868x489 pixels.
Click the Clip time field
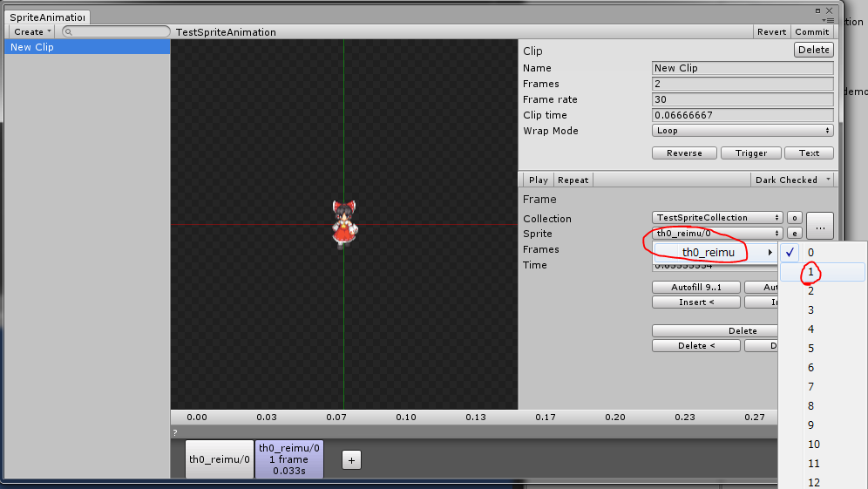(x=743, y=115)
